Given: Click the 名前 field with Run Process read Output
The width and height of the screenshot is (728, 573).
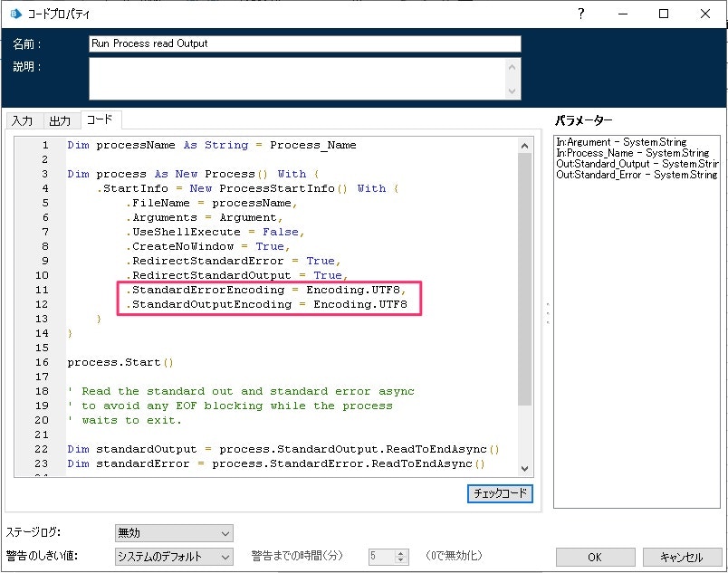Looking at the screenshot, I should click(x=304, y=43).
